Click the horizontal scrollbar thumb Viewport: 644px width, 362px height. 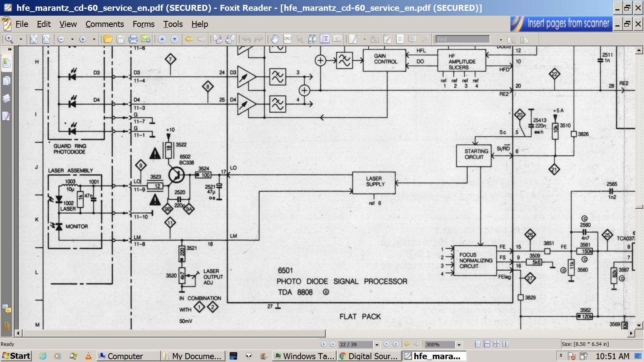[174, 333]
